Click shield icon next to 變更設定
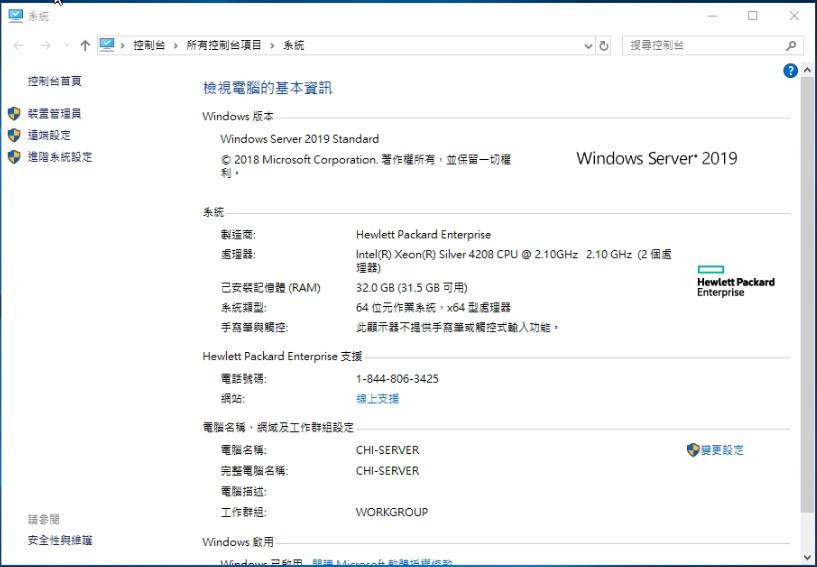Viewport: 817px width, 567px height. point(693,450)
